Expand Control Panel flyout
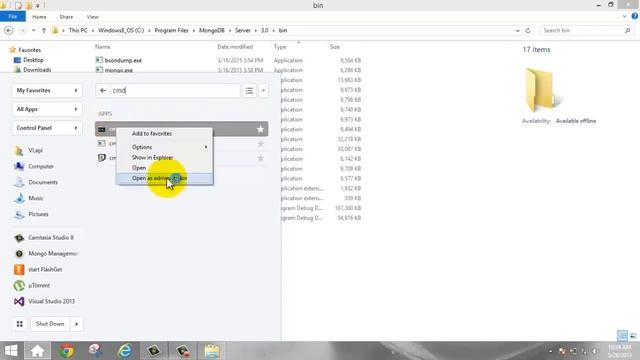The image size is (640, 360). pos(47,128)
